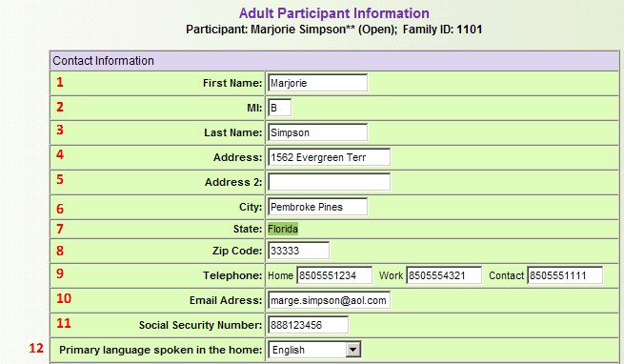The width and height of the screenshot is (624, 364).
Task: Click the English language combo box
Action: [314, 350]
